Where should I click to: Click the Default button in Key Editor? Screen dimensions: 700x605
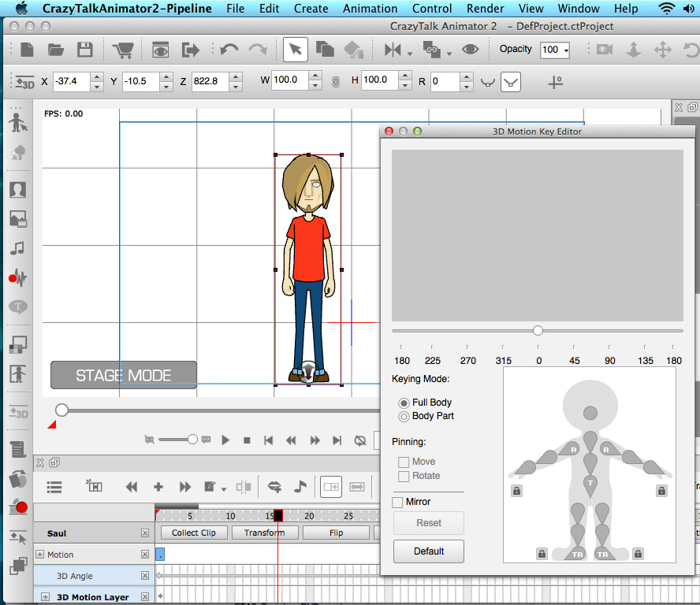429,551
